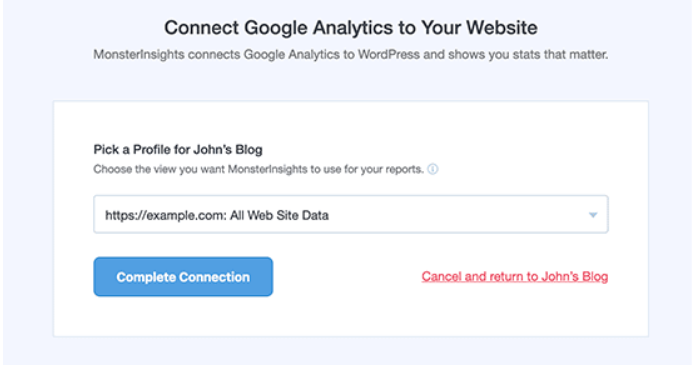Select the 'https://example.com: All Web Site Data' combo box
694x365 pixels.
coord(351,215)
